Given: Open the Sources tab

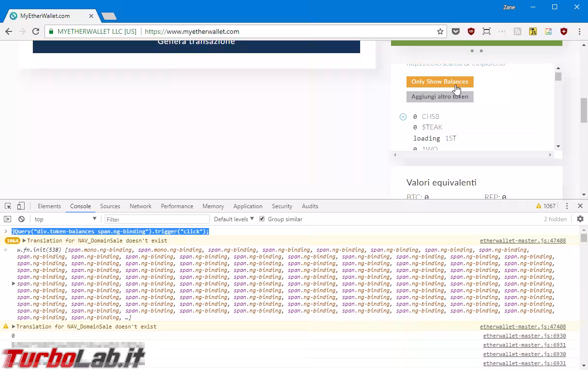Looking at the screenshot, I should click(110, 206).
